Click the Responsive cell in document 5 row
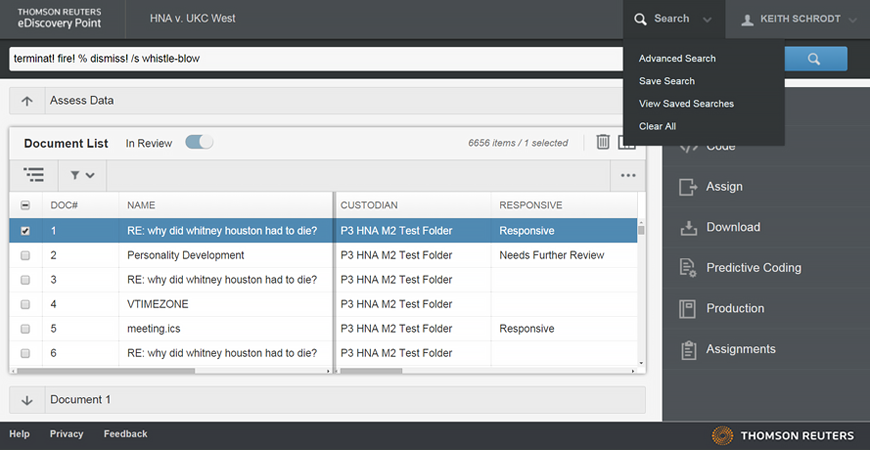This screenshot has width=870, height=450. 527,329
